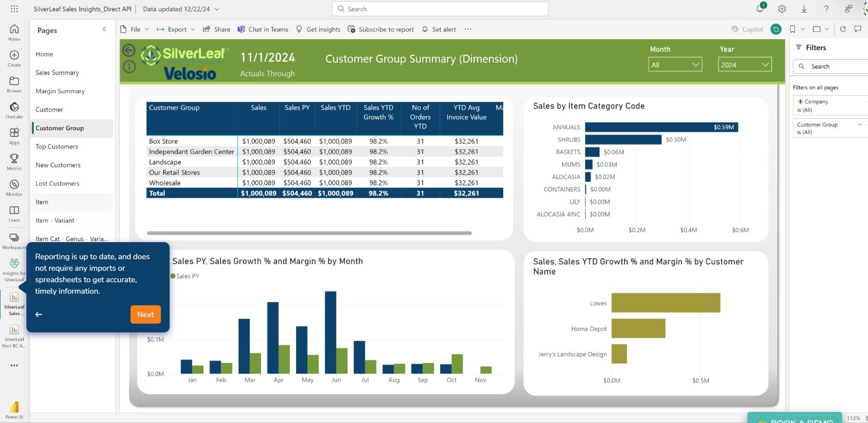The height and width of the screenshot is (423, 868).
Task: Open the Learn book icon
Action: pyautogui.click(x=14, y=213)
